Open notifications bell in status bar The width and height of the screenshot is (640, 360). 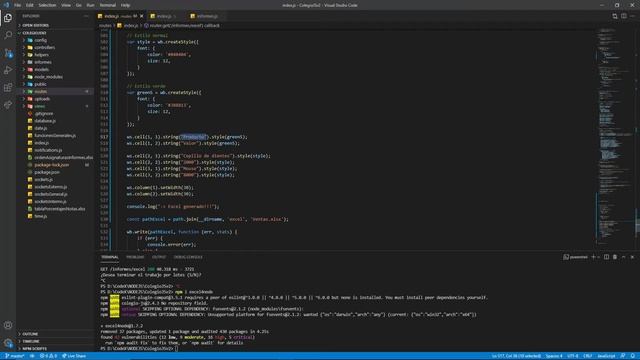click(633, 356)
